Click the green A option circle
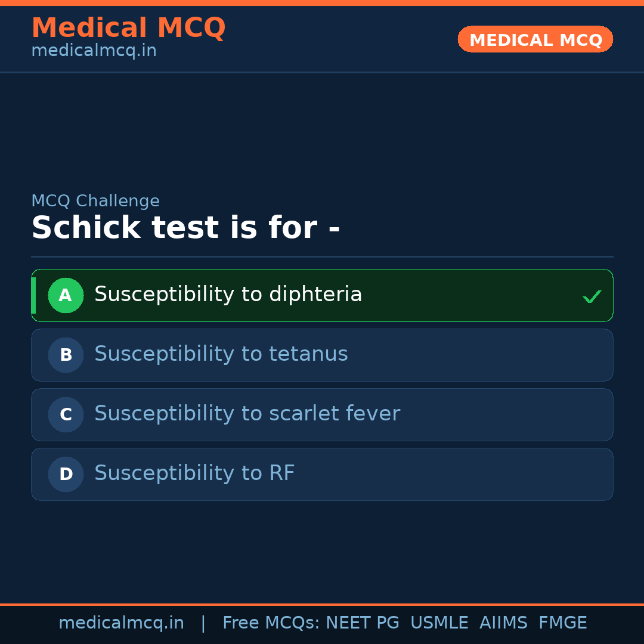 click(x=66, y=295)
